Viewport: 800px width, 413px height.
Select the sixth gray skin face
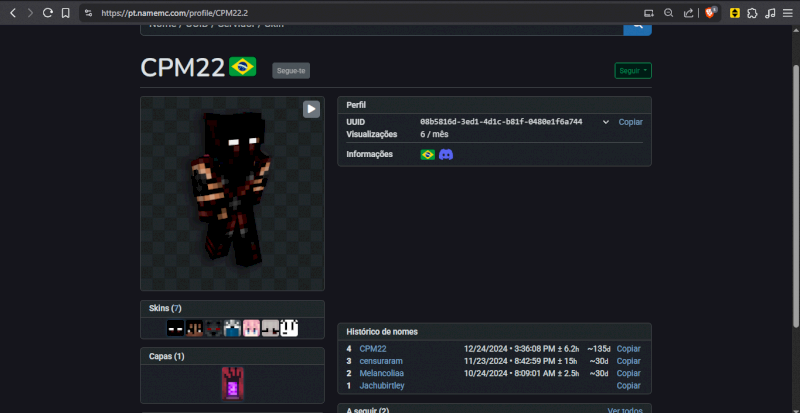[270, 328]
